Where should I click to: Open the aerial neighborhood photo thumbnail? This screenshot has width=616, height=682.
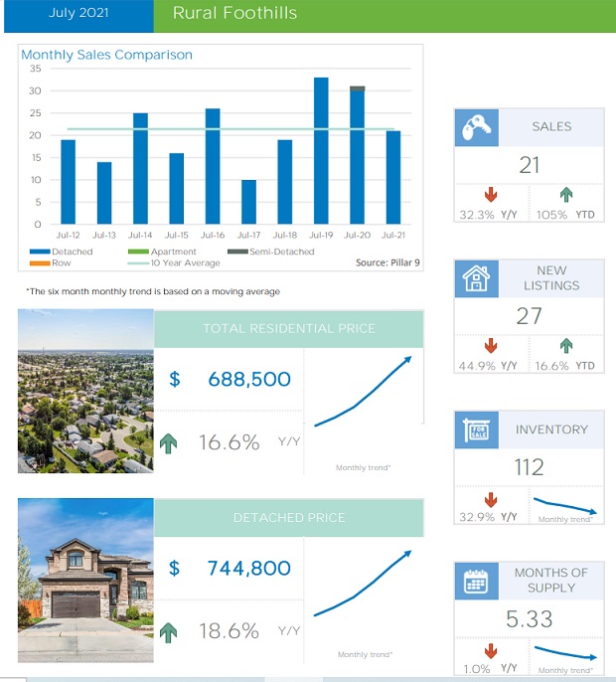pyautogui.click(x=85, y=391)
